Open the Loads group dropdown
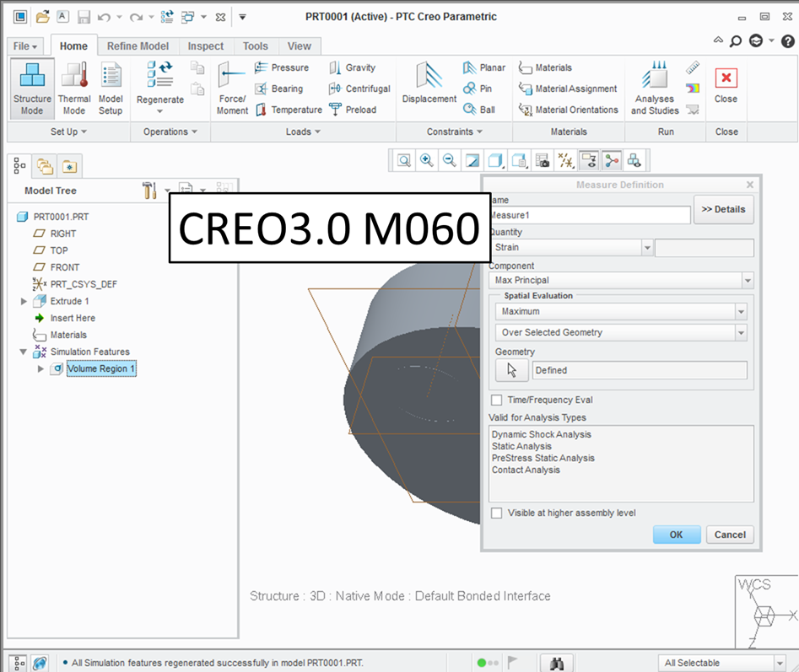Image resolution: width=799 pixels, height=672 pixels. pyautogui.click(x=303, y=132)
